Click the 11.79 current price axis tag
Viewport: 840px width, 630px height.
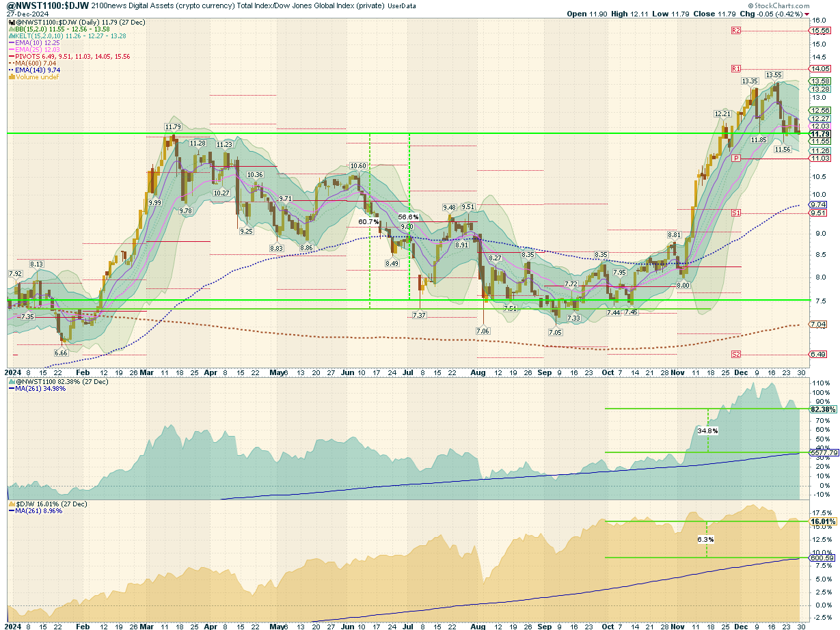click(819, 134)
